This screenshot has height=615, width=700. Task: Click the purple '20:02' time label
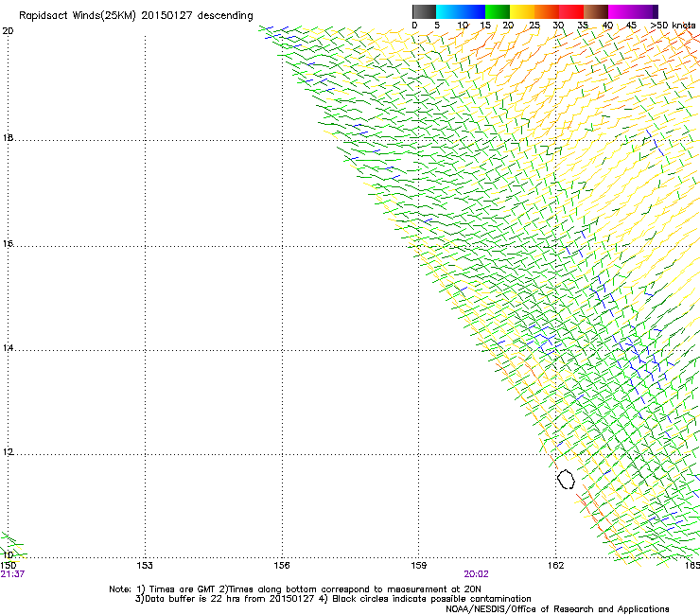tap(476, 574)
